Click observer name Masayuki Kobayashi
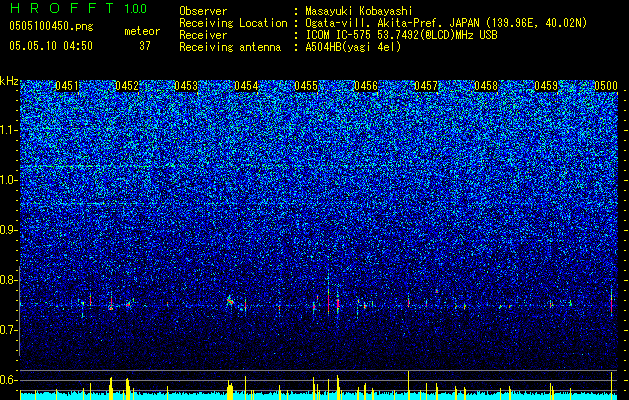This screenshot has height=400, width=629. click(x=359, y=11)
